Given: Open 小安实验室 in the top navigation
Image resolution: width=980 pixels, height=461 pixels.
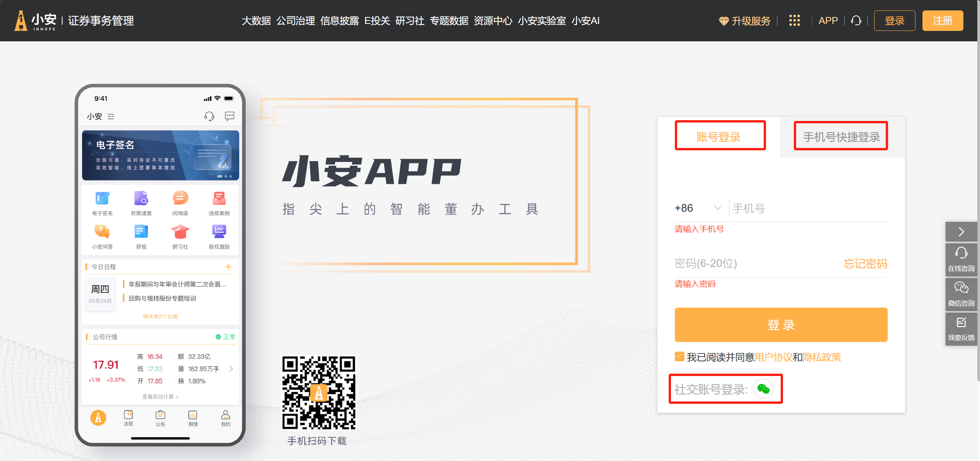Looking at the screenshot, I should click(x=542, y=21).
